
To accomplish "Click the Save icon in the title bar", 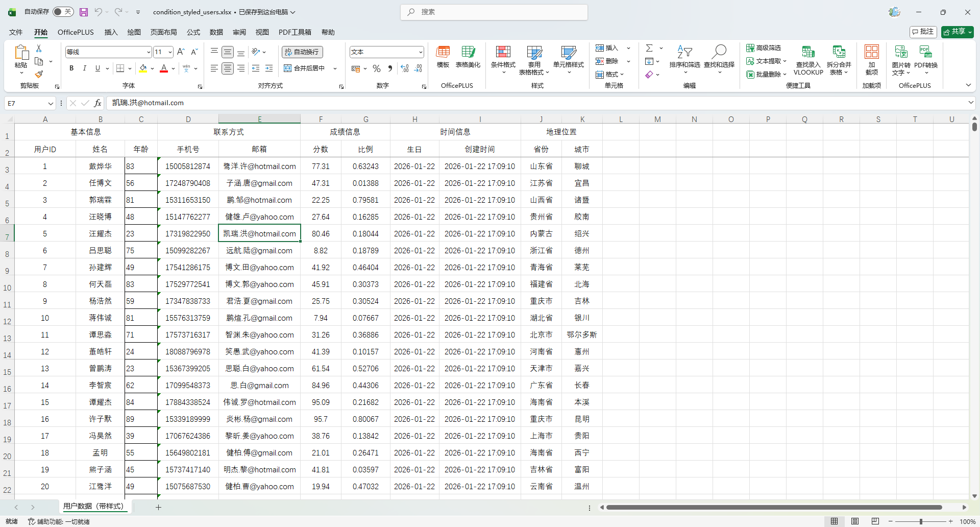I will point(84,12).
